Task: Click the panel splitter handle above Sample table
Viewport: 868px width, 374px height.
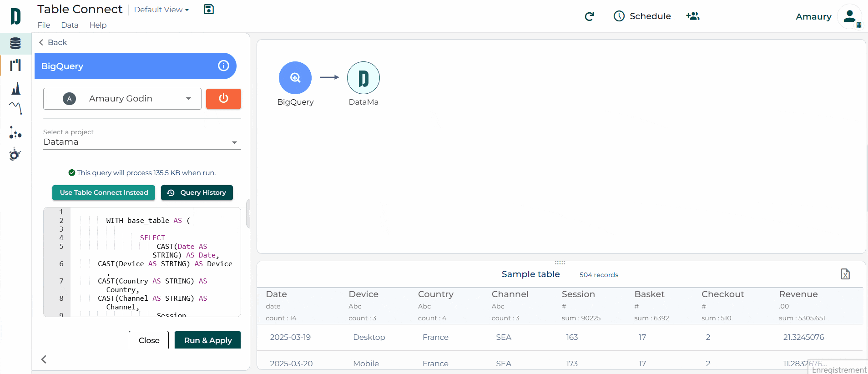Action: pos(560,263)
